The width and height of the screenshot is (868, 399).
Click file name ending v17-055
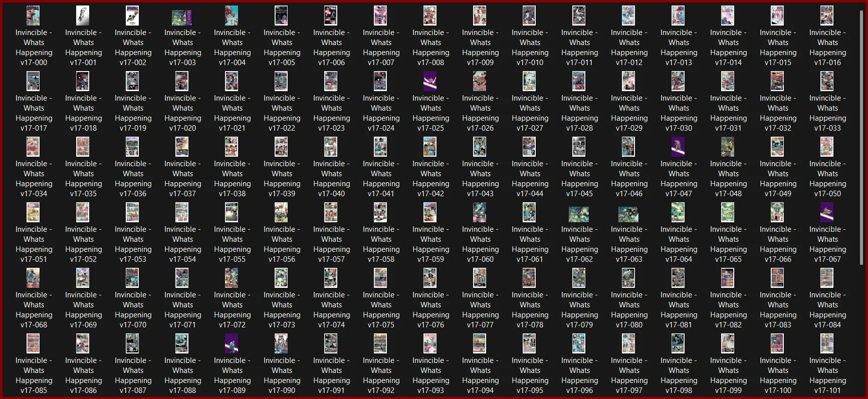pyautogui.click(x=233, y=244)
